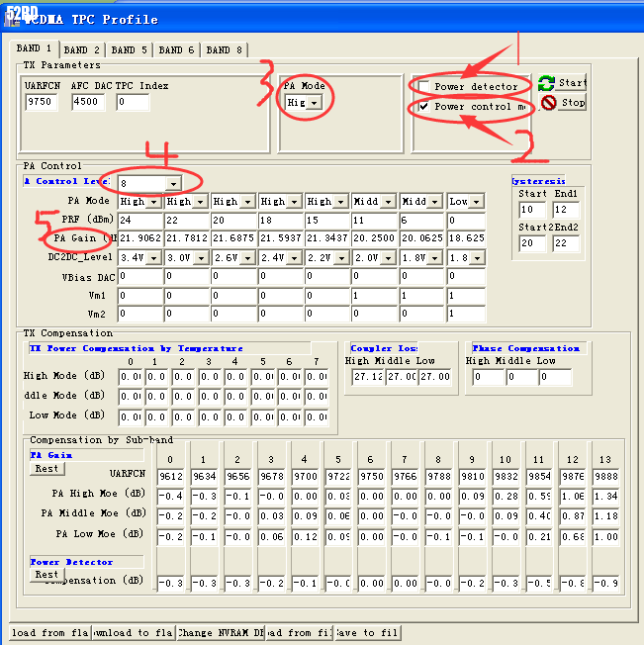Click the Phase Compensation heading text

(526, 349)
